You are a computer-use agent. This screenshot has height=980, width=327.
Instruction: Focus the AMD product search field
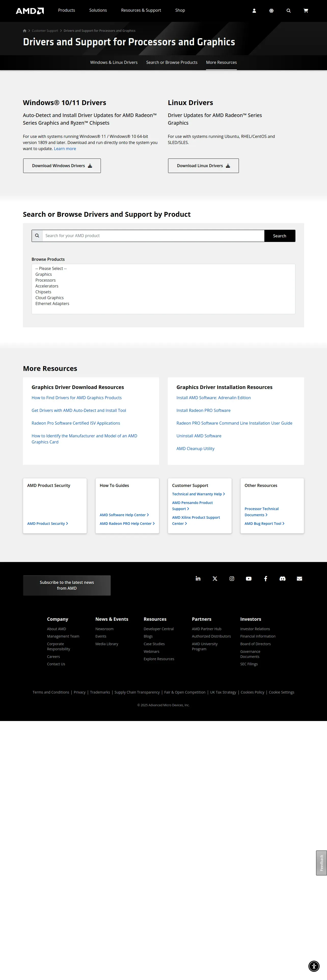(153, 236)
